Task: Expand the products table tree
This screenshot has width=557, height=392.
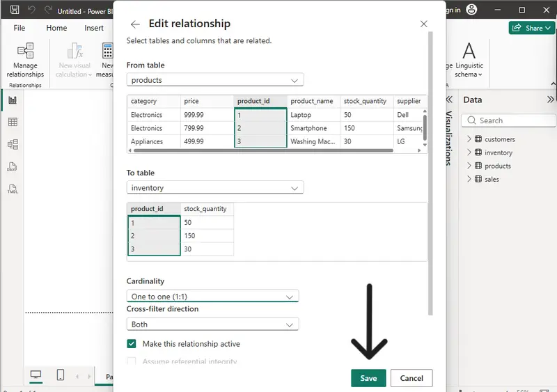Action: [x=469, y=166]
